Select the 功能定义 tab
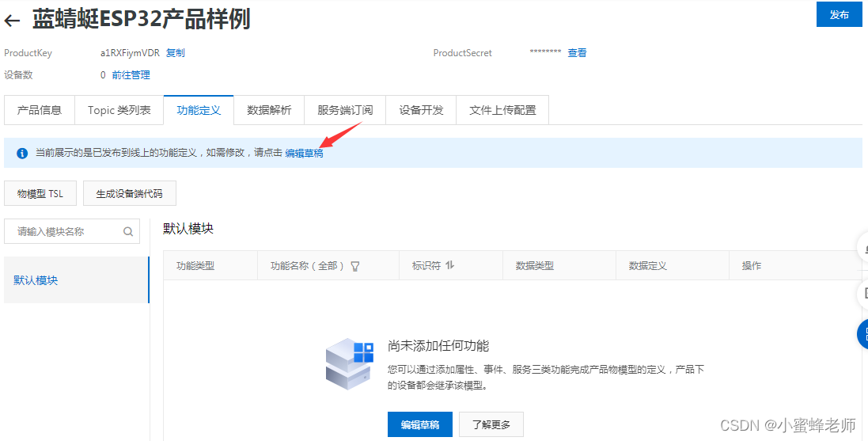The width and height of the screenshot is (868, 441). [x=199, y=110]
